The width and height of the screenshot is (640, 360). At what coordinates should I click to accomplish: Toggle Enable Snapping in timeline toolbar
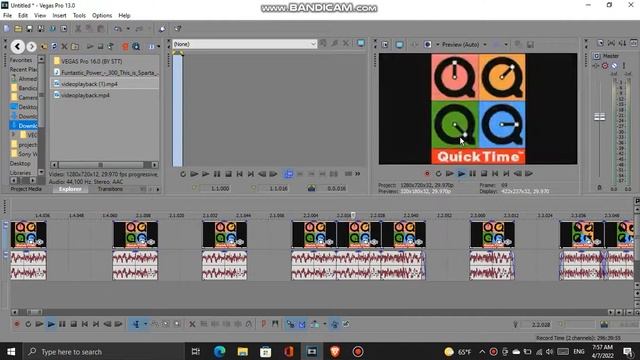290,324
